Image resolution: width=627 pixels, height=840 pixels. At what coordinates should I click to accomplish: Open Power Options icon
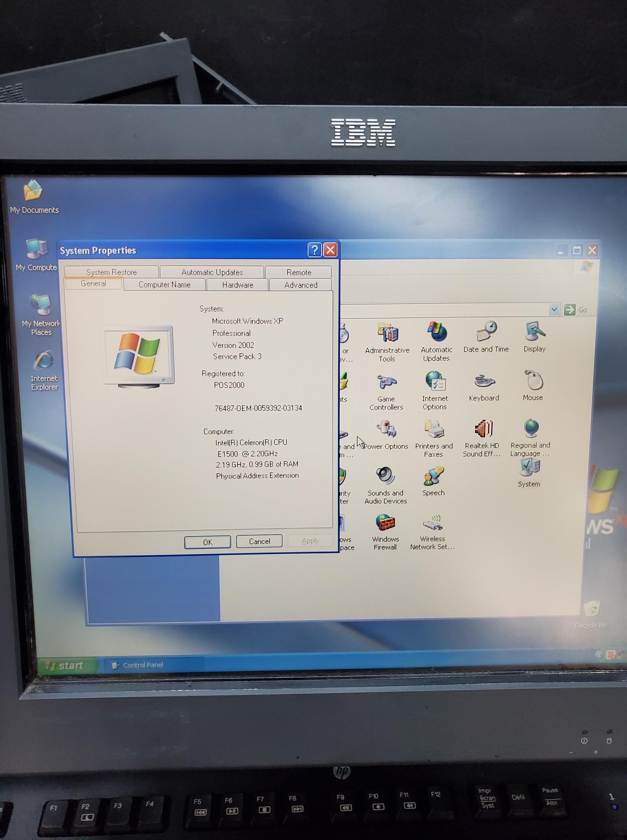pos(386,435)
